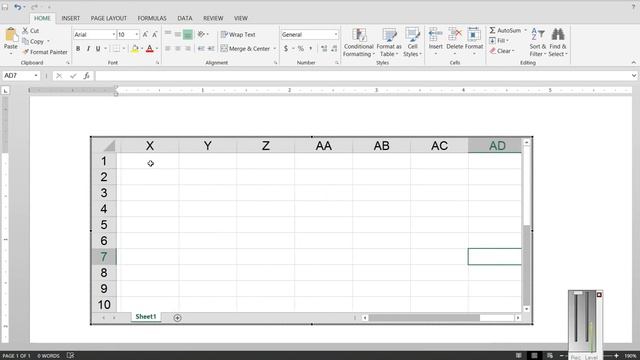Image resolution: width=640 pixels, height=360 pixels.
Task: Toggle Wrap Text
Action: [x=238, y=35]
